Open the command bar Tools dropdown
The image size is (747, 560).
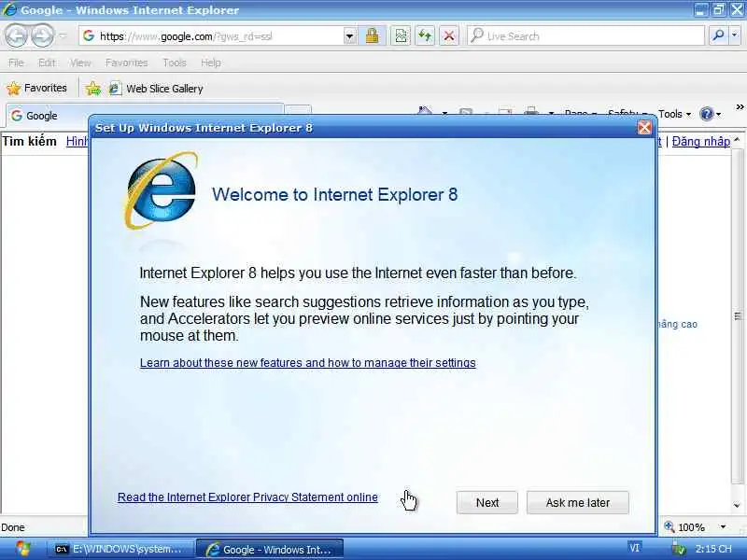[674, 114]
